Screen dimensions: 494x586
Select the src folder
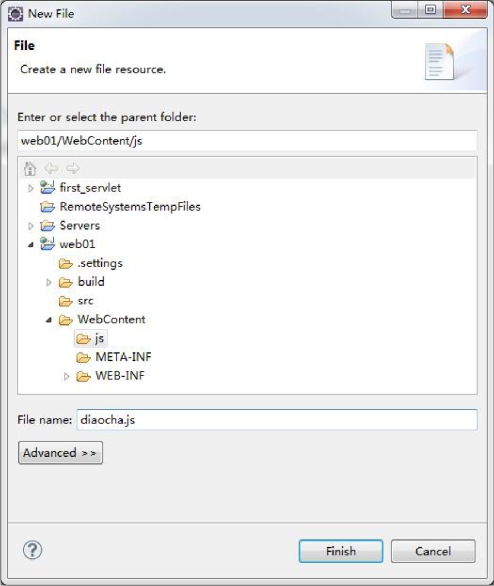pos(76,301)
